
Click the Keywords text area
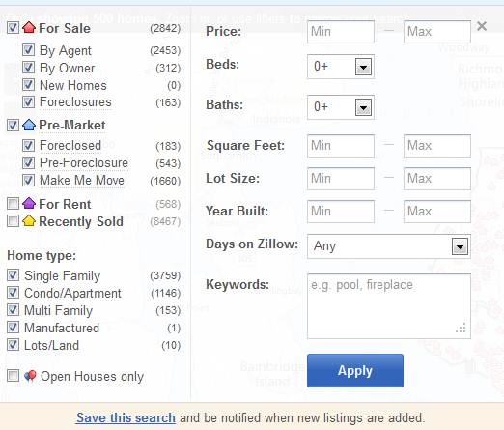[389, 306]
